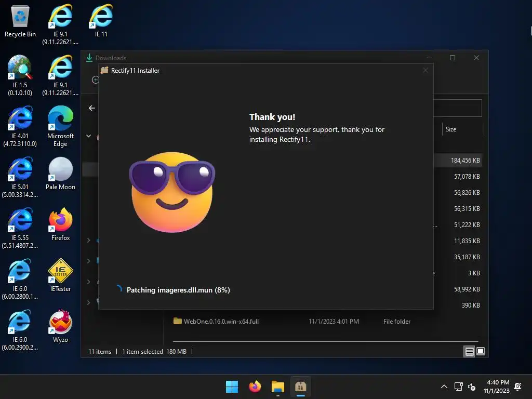Maximize the Downloads window

click(453, 58)
